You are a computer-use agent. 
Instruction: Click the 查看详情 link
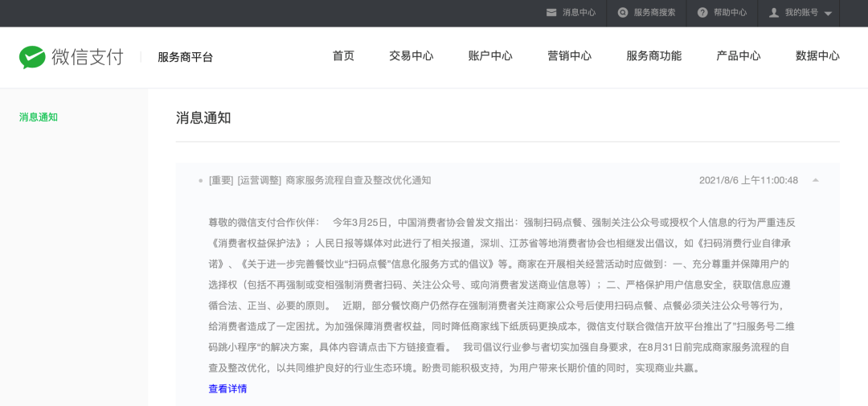[x=227, y=389]
